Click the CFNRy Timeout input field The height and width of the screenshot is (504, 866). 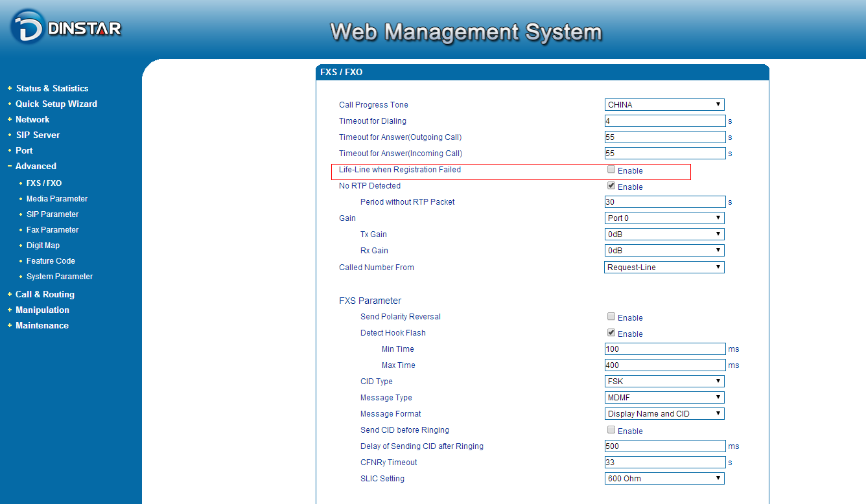click(664, 463)
